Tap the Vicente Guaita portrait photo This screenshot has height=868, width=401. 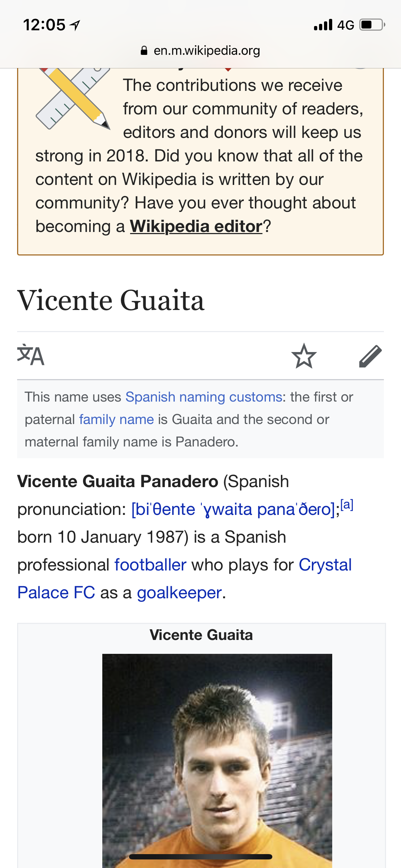point(217,759)
